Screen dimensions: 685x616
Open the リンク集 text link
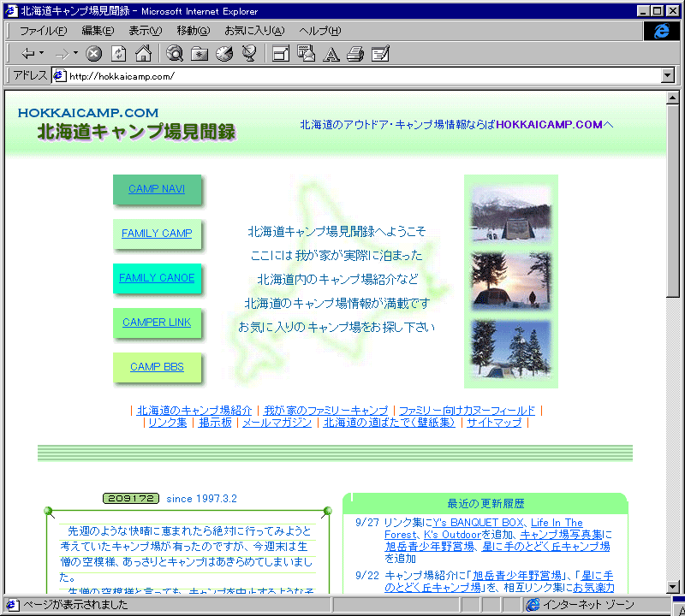coord(167,423)
